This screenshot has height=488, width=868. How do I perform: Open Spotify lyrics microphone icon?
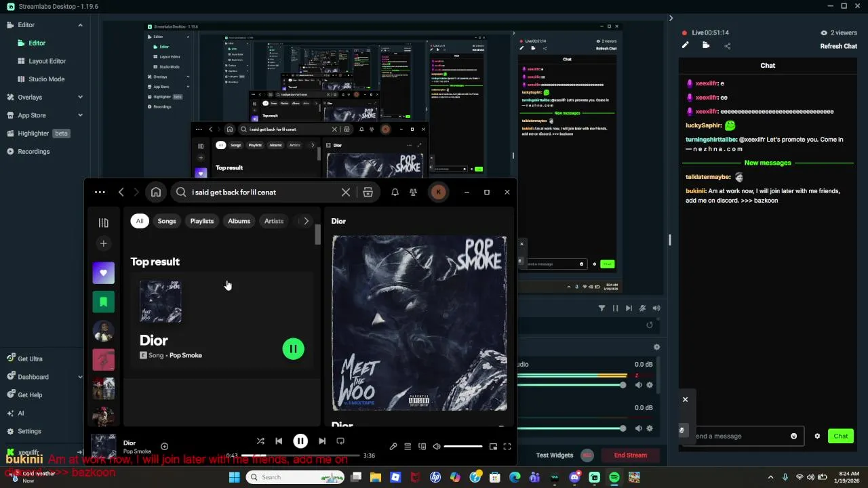[393, 447]
